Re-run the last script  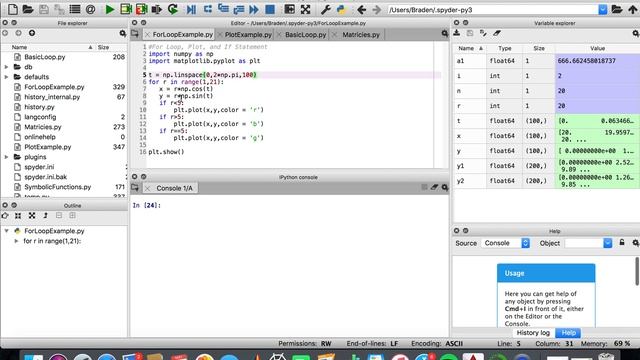[173, 9]
